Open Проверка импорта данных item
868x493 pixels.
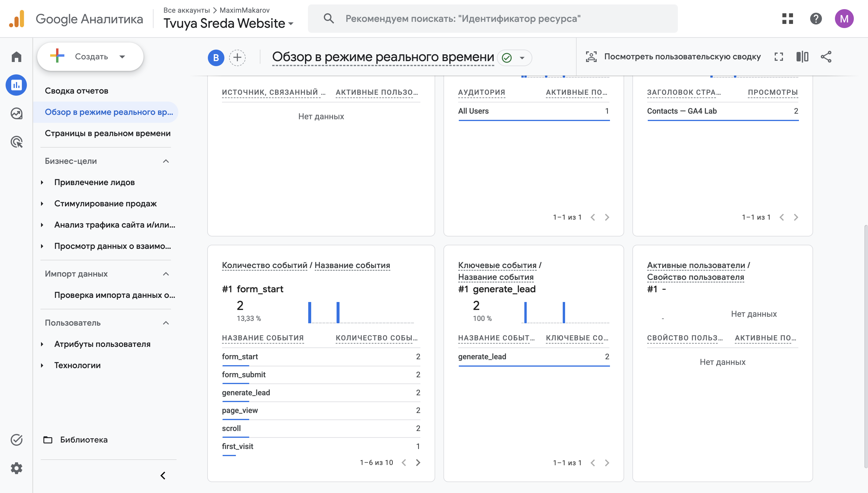(115, 295)
